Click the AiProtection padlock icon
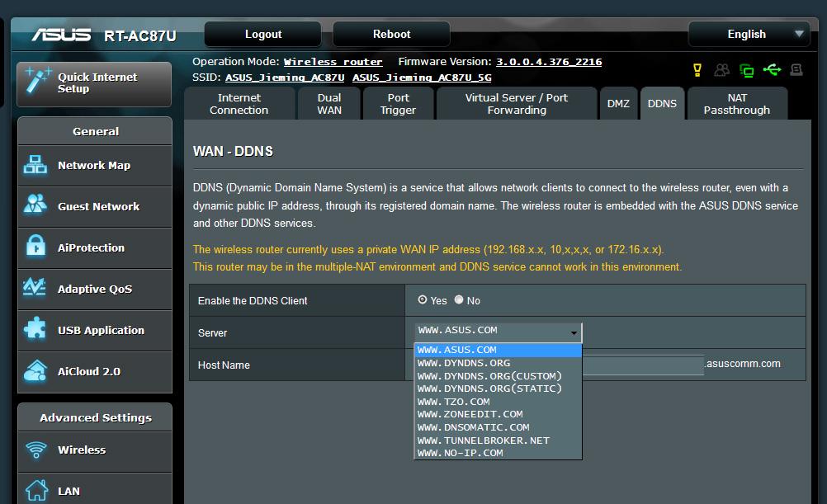 pos(35,246)
